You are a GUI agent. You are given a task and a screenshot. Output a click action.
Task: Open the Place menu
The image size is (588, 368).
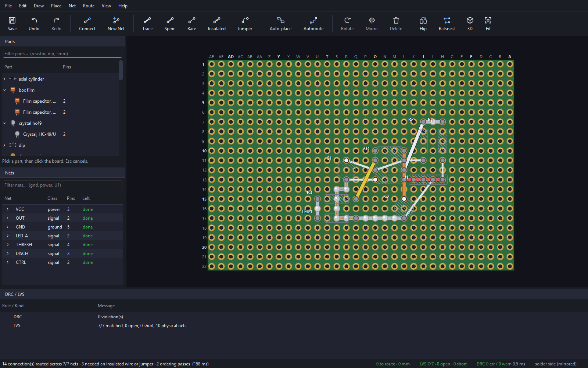point(56,6)
